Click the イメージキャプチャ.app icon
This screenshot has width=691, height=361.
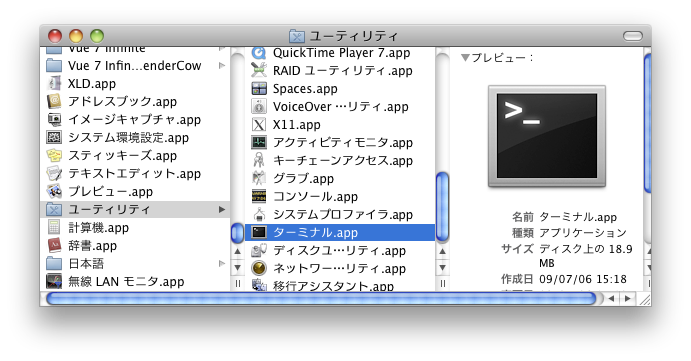click(54, 119)
